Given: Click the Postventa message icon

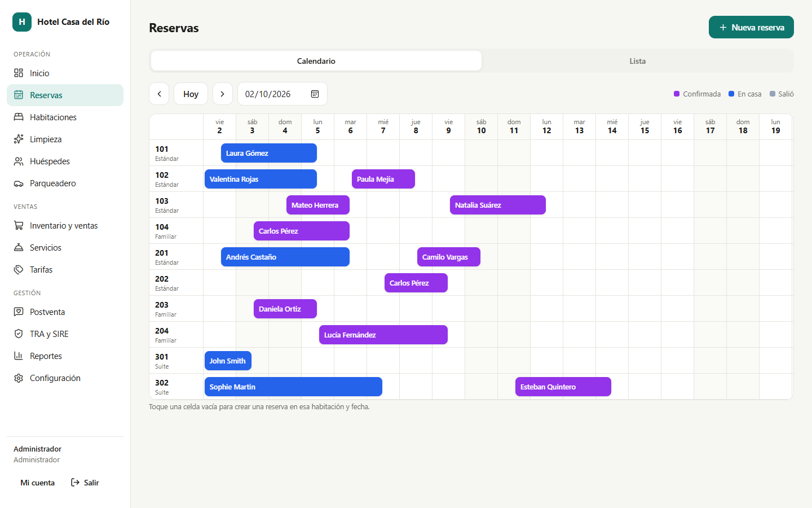Looking at the screenshot, I should pos(19,312).
